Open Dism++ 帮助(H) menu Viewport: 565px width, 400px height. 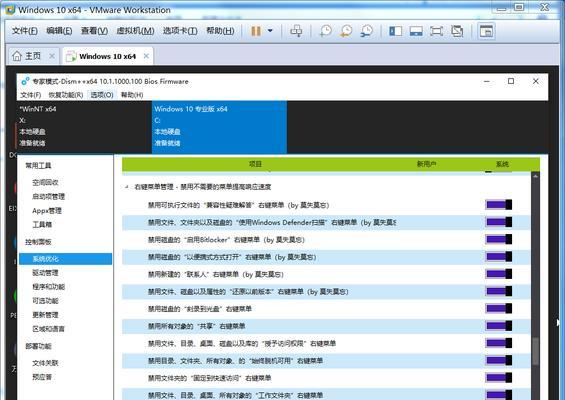(132, 95)
